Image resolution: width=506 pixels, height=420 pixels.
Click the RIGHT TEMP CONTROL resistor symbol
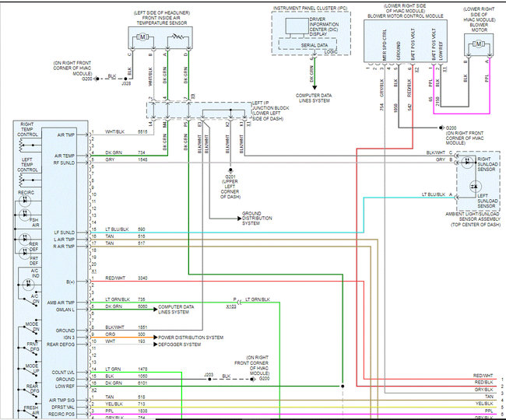21,145
